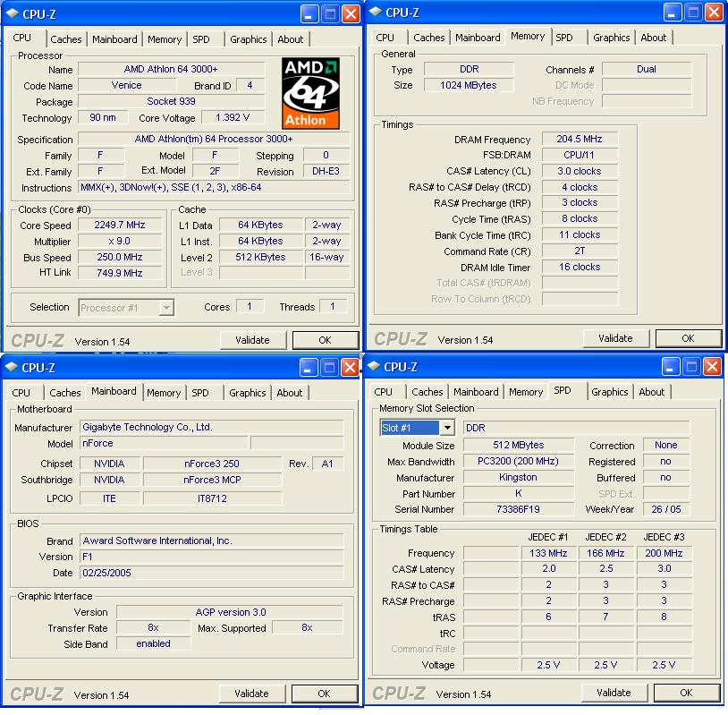728x715 pixels.
Task: Click the JEDEC #3 frequency 200 MHz
Action: coord(664,553)
